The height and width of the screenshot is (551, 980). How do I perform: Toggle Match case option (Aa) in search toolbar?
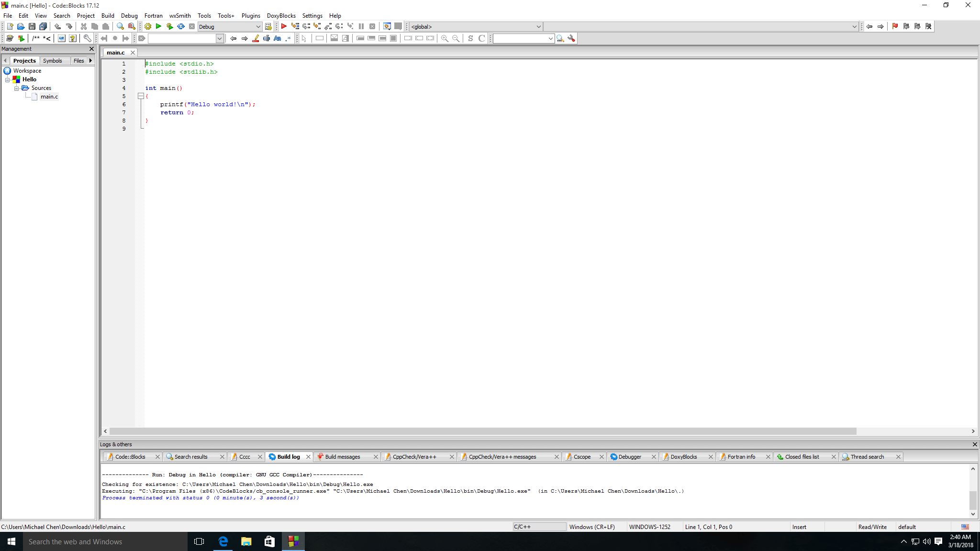[x=278, y=39]
